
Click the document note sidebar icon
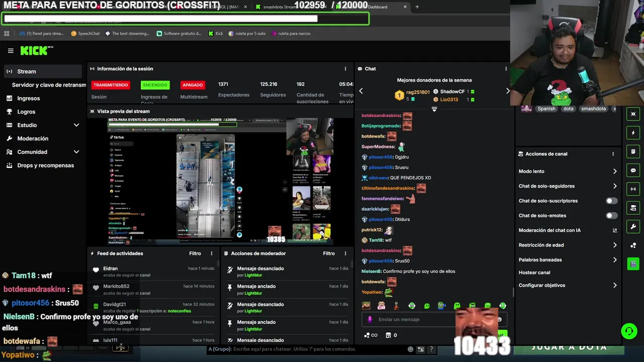[633, 151]
